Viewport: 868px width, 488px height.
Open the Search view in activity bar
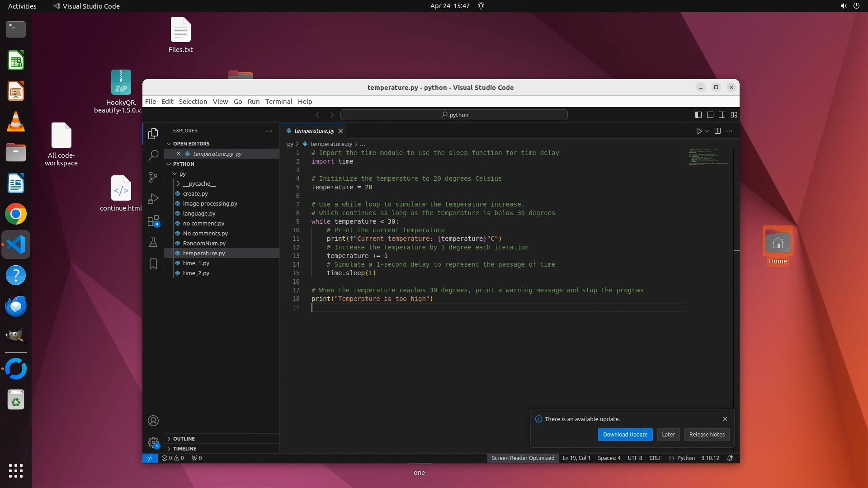(x=153, y=155)
